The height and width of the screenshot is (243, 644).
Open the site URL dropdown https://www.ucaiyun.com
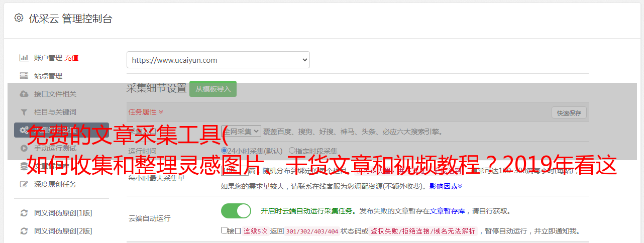pyautogui.click(x=218, y=60)
